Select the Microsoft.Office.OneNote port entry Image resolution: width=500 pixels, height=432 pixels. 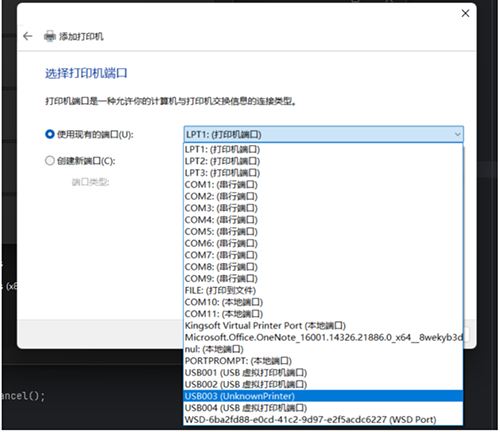323,337
